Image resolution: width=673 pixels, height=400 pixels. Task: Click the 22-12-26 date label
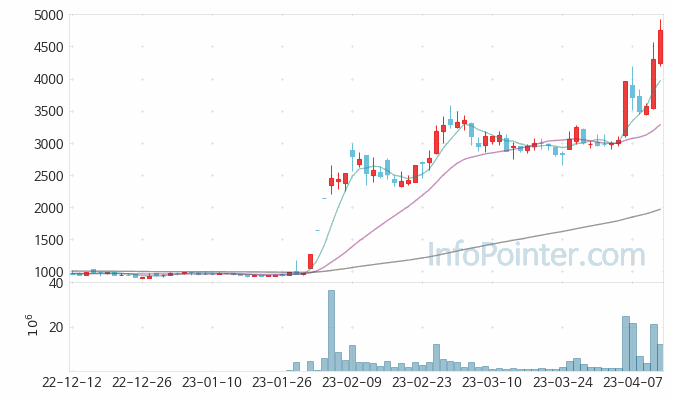click(x=142, y=382)
